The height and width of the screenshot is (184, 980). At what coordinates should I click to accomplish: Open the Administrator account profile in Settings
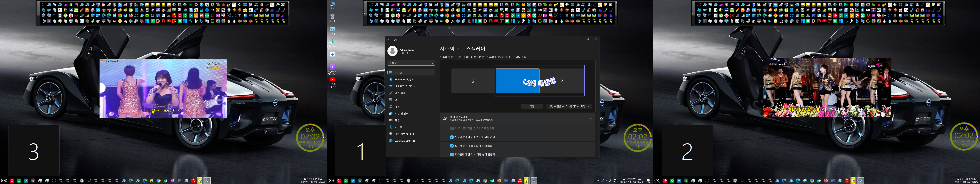(x=401, y=51)
